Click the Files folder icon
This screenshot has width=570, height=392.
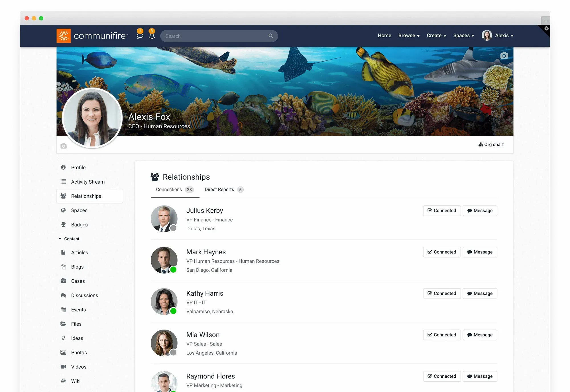pyautogui.click(x=63, y=324)
